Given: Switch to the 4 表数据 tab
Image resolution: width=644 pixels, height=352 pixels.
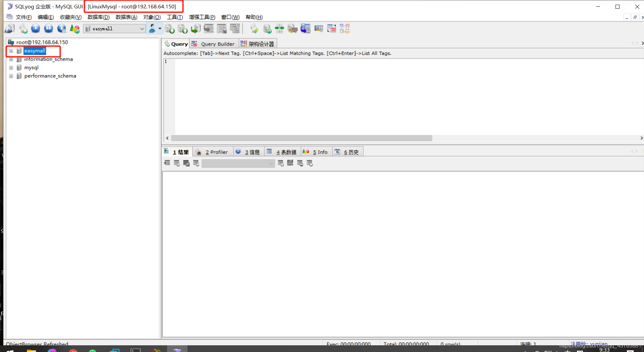Looking at the screenshot, I should pyautogui.click(x=282, y=152).
